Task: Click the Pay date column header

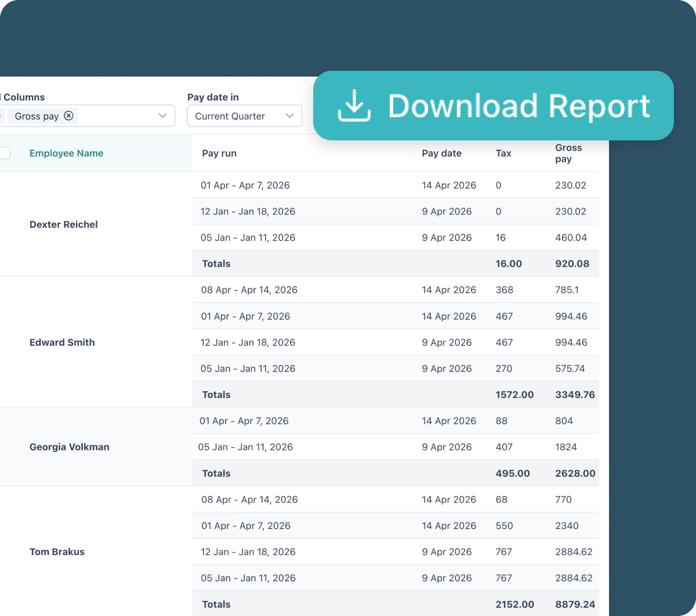Action: pyautogui.click(x=441, y=153)
